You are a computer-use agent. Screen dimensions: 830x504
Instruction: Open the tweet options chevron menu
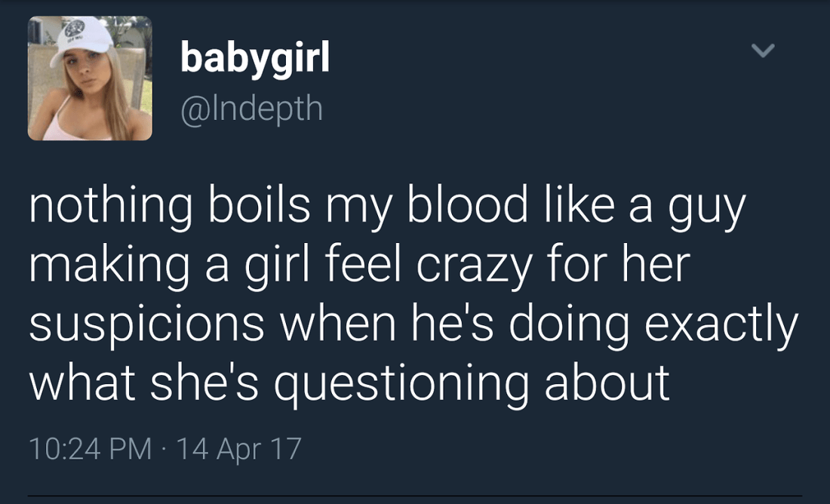click(x=763, y=51)
